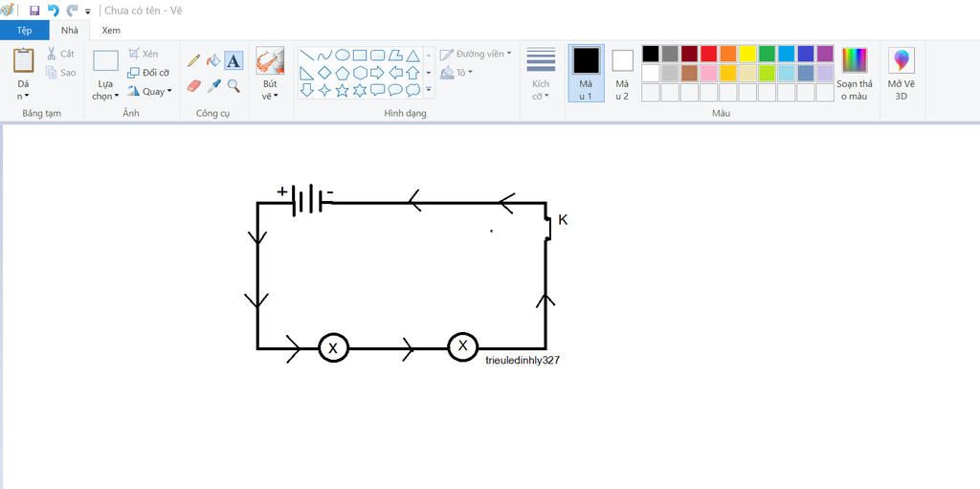Switch to the Nhà tab
Screen dimensions: 980x489
(x=70, y=30)
